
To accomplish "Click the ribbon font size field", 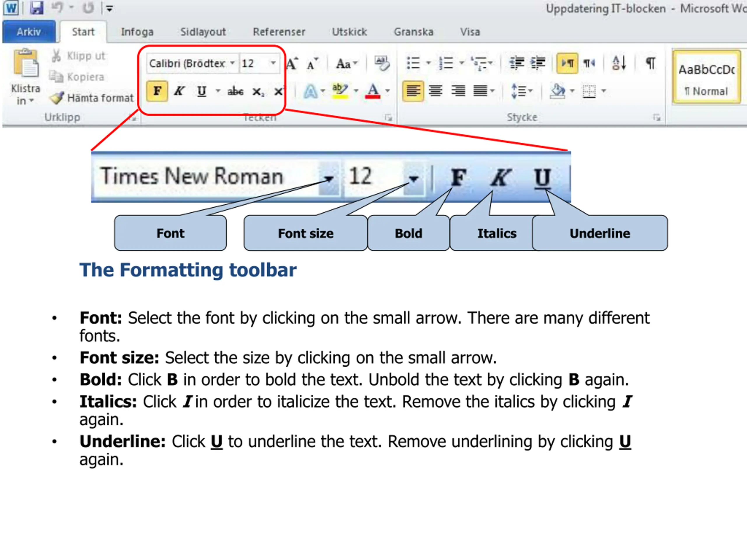I will pos(254,64).
